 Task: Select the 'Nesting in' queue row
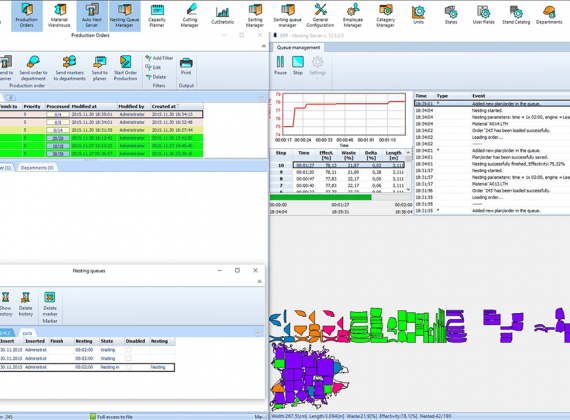pyautogui.click(x=87, y=367)
